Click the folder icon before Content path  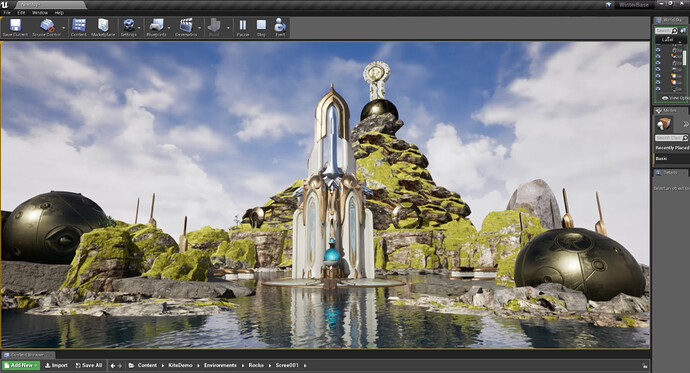coord(131,366)
